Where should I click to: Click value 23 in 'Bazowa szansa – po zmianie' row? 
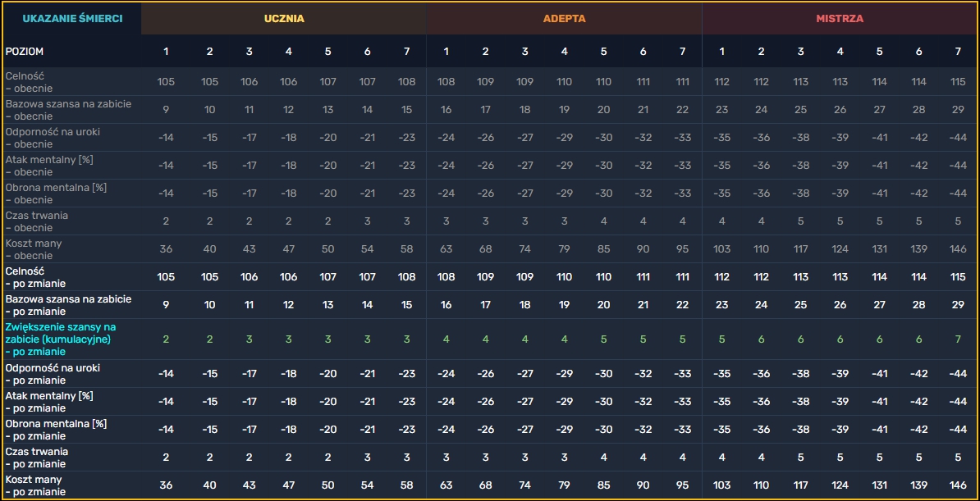pos(722,305)
